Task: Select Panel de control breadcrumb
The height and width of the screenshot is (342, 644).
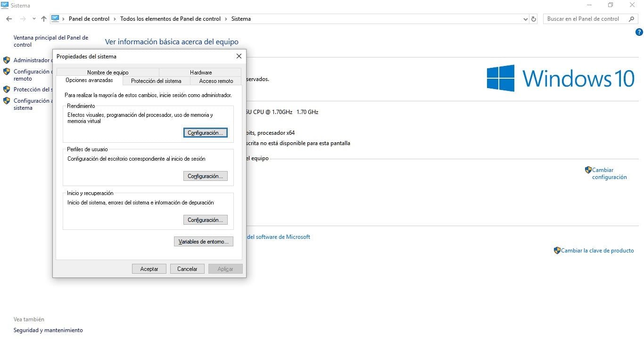Action: [89, 19]
